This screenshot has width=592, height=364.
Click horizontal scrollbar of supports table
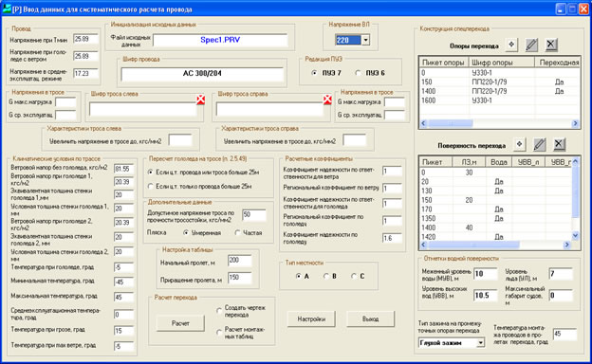499,123
